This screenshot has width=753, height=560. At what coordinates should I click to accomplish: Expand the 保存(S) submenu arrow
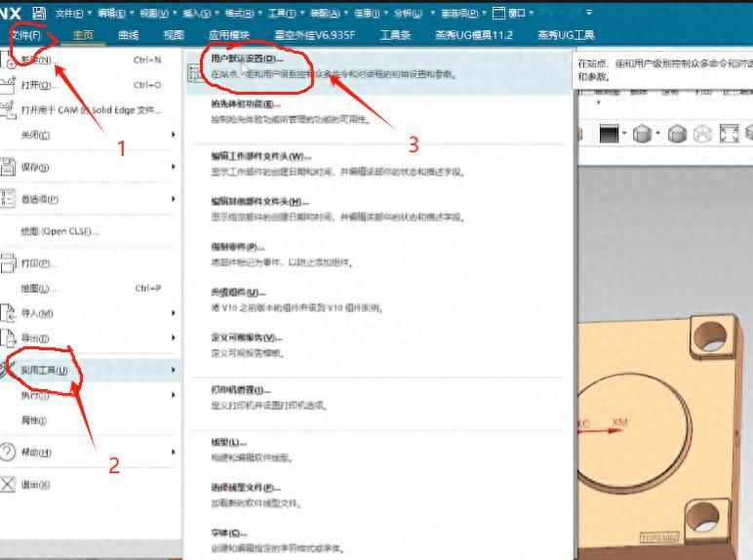tap(173, 167)
